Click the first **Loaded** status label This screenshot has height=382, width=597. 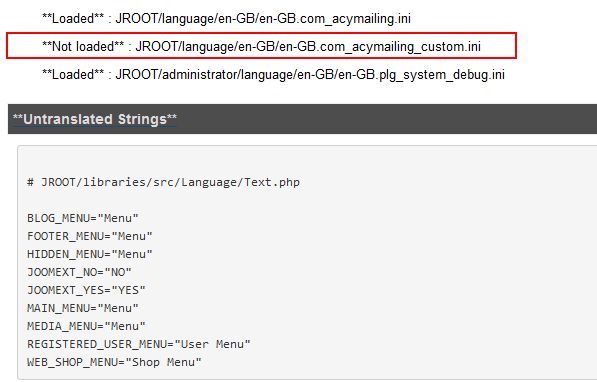tap(73, 18)
